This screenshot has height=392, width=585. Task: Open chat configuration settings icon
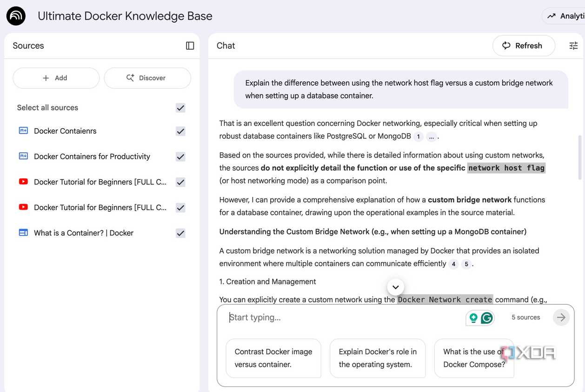click(573, 46)
